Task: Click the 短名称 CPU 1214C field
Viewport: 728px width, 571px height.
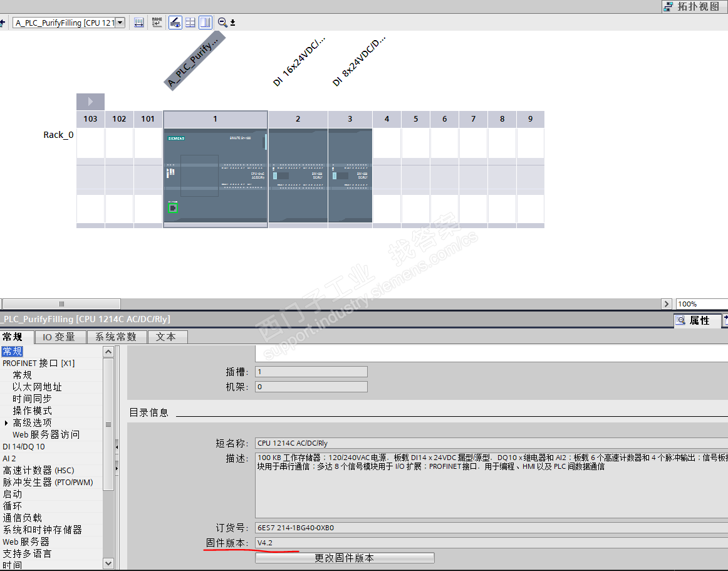Action: click(x=491, y=443)
